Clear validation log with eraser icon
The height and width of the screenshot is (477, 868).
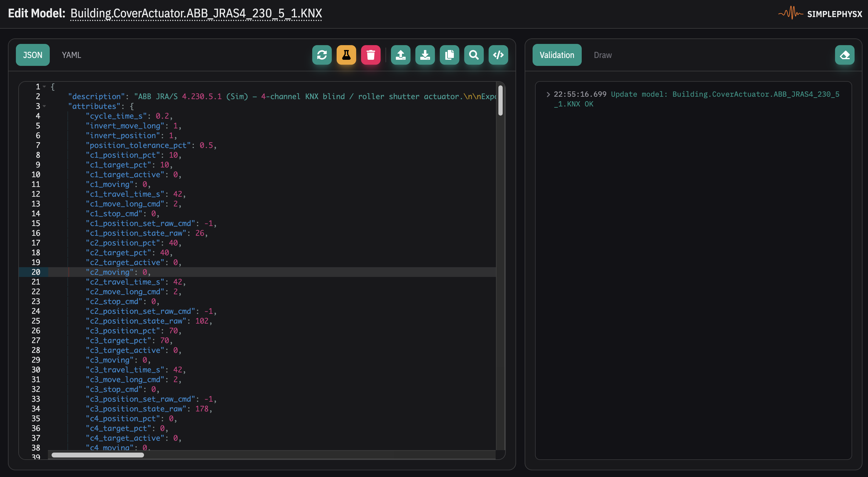[844, 55]
